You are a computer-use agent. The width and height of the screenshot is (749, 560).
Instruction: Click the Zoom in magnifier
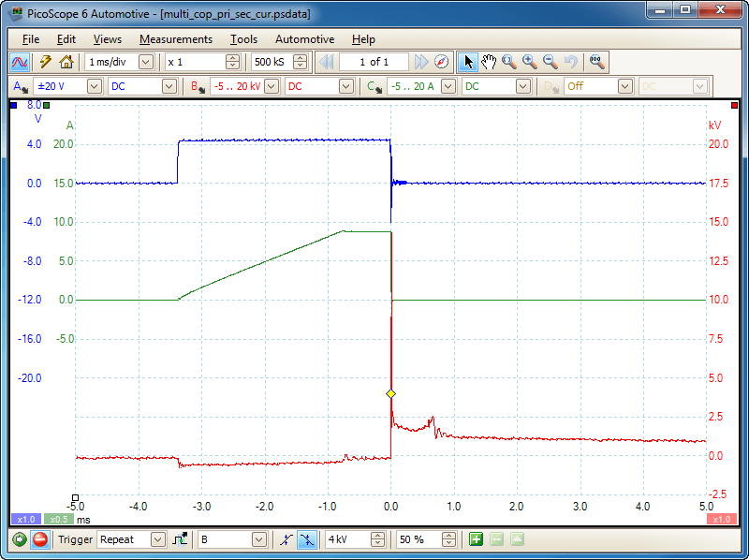click(x=530, y=62)
